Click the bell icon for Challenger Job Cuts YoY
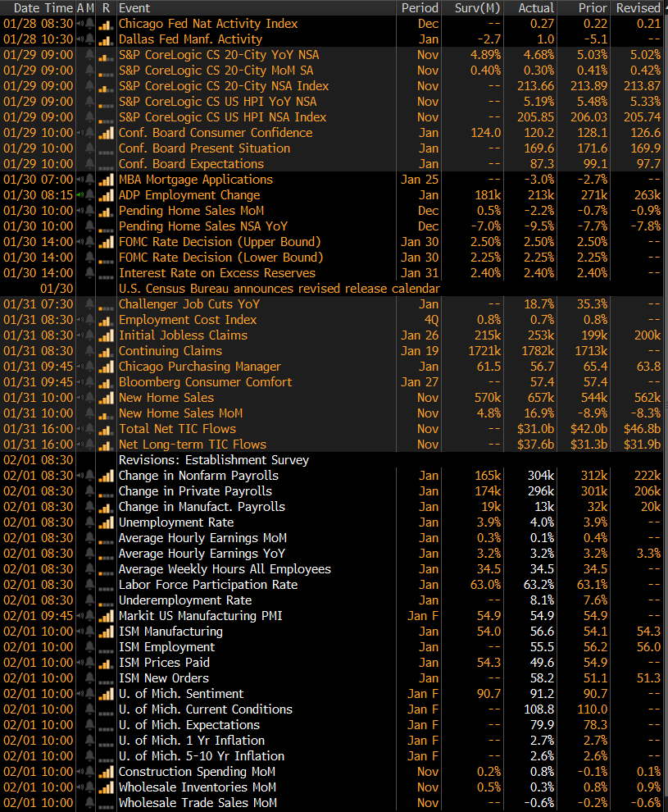 coord(89,304)
